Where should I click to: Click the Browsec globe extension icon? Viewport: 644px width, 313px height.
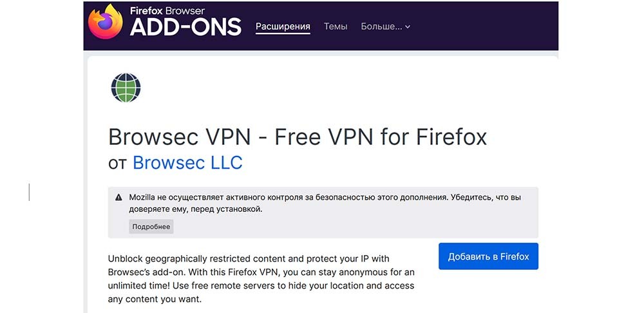126,88
